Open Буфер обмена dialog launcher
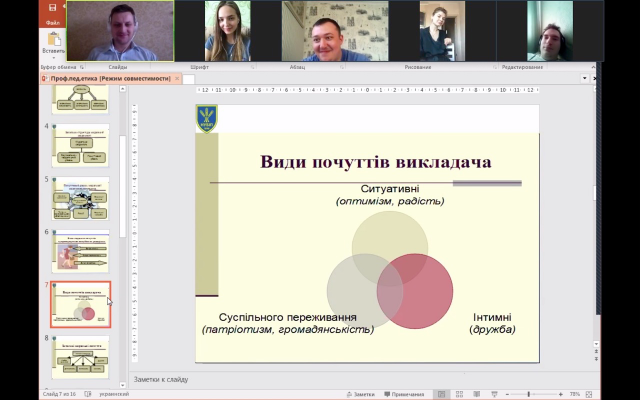 point(82,67)
